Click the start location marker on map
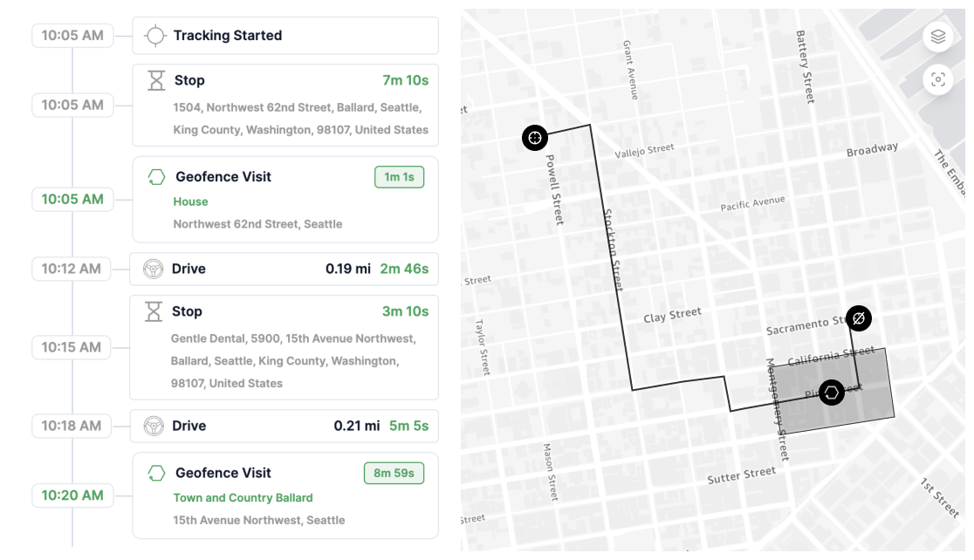 tap(535, 138)
